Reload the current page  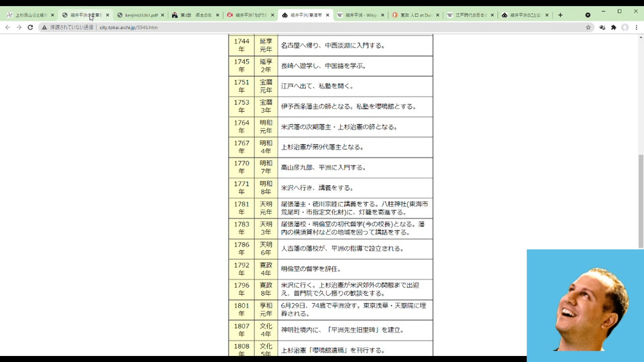[x=30, y=27]
